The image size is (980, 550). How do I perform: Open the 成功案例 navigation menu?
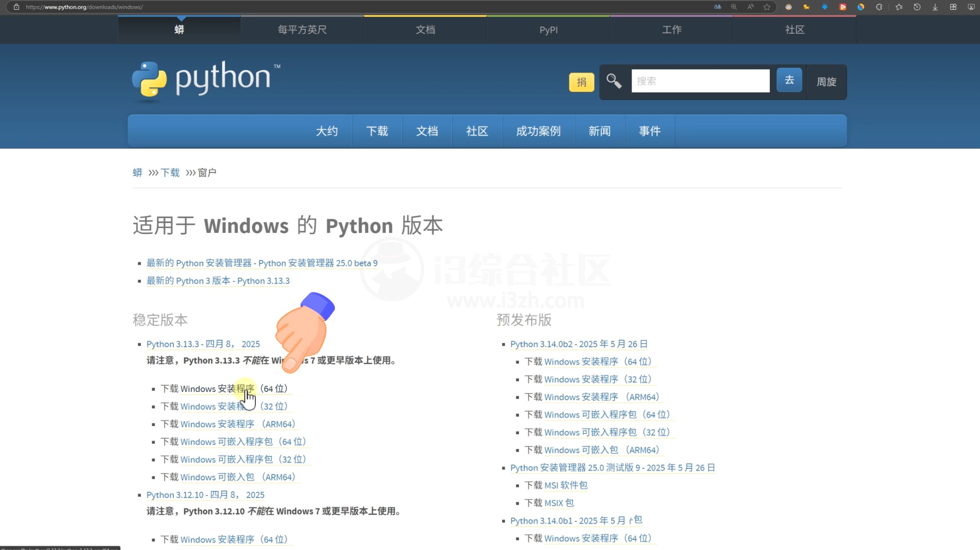click(x=538, y=131)
